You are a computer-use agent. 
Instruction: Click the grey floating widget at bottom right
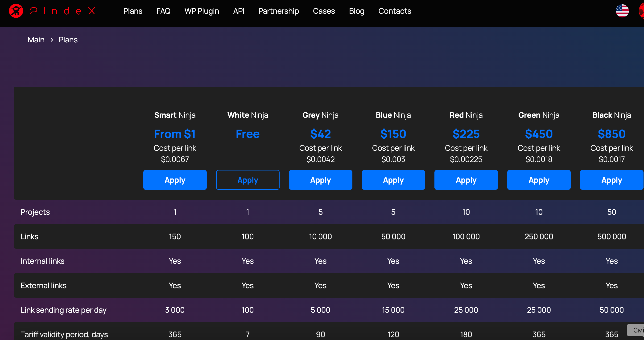[x=636, y=330]
